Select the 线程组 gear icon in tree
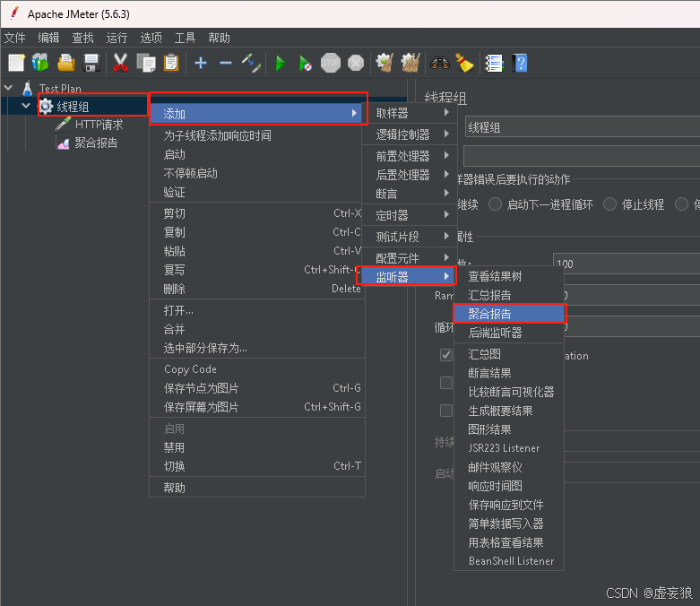The height and width of the screenshot is (606, 700). coord(45,107)
